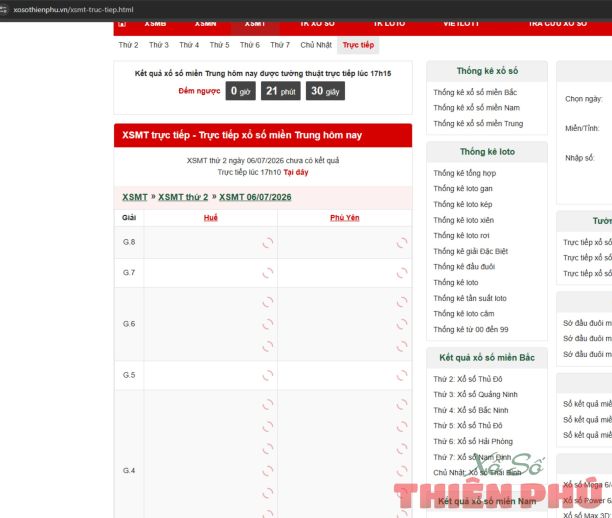Open the XSMT thứ 2 breadcrumb link
Viewport: 612px width, 518px height.
(183, 197)
